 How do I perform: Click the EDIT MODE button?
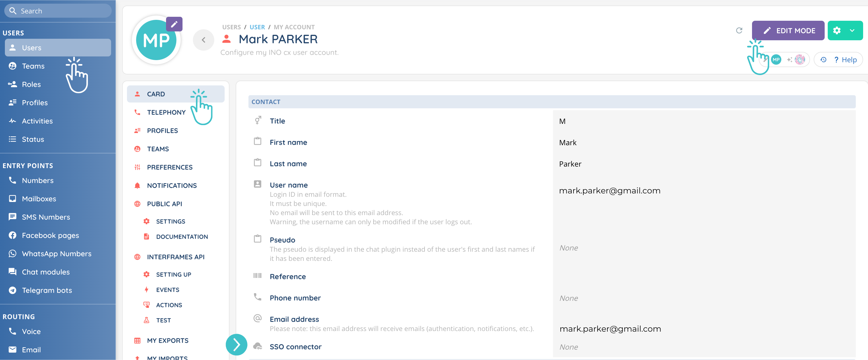(788, 31)
